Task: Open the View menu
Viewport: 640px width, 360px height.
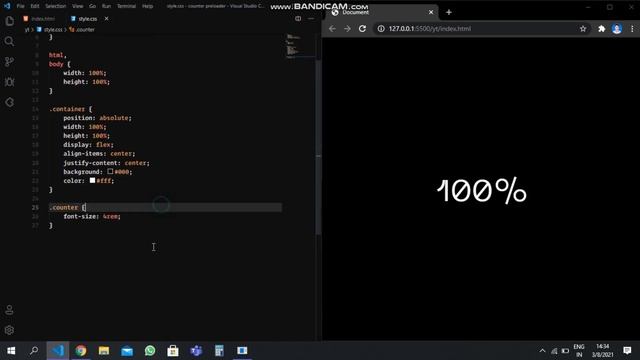Action: (78, 6)
